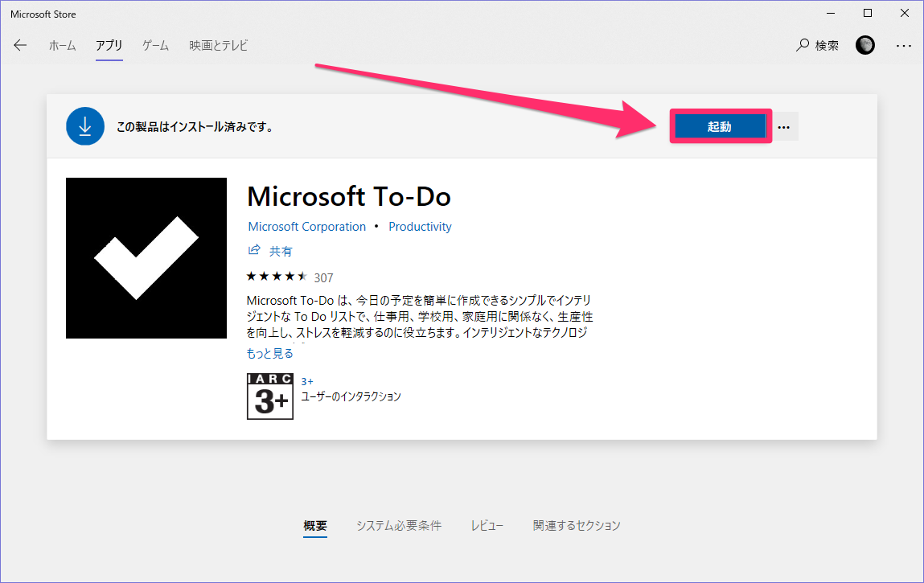Viewport: 924px width, 583px height.
Task: Click the share icon beside 共有
Action: [254, 251]
